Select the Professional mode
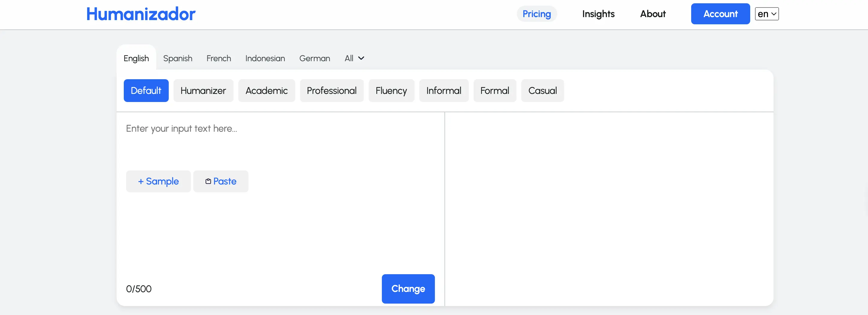This screenshot has height=315, width=868. [x=331, y=91]
